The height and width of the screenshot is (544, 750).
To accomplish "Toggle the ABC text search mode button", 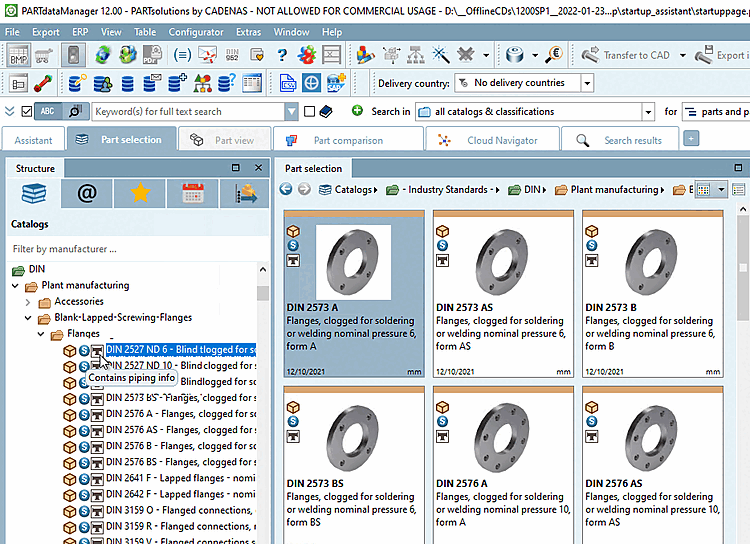I will point(48,112).
